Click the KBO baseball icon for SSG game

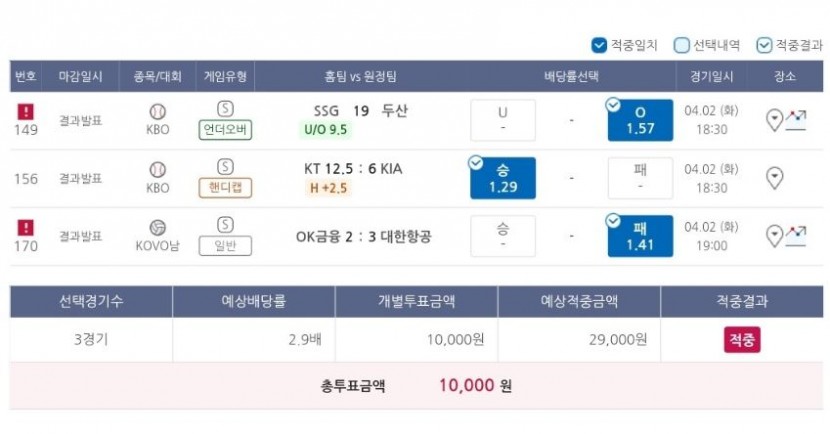[x=158, y=112]
